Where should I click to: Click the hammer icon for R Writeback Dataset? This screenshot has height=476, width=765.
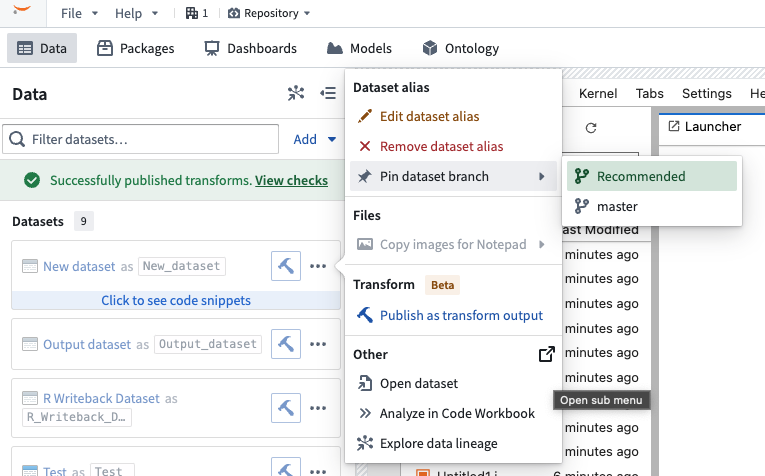tap(286, 408)
